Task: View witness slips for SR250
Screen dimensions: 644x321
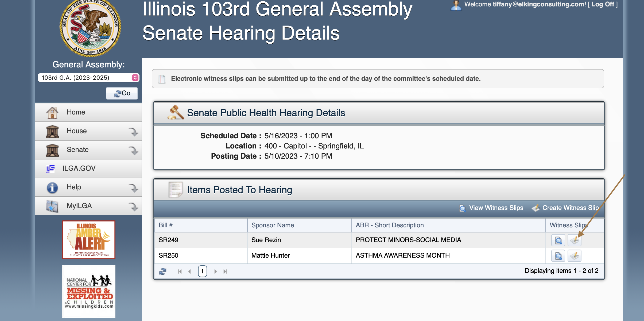Action: (558, 256)
